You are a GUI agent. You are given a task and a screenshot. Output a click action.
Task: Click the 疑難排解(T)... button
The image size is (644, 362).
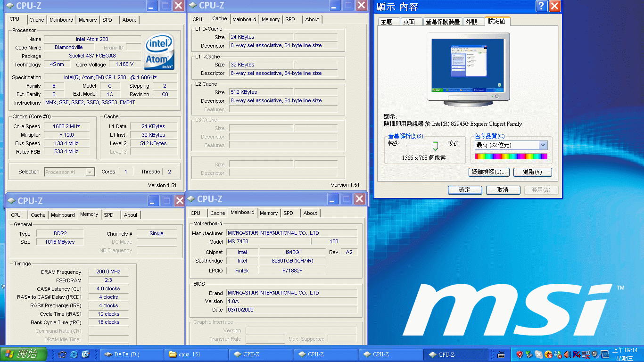point(489,172)
